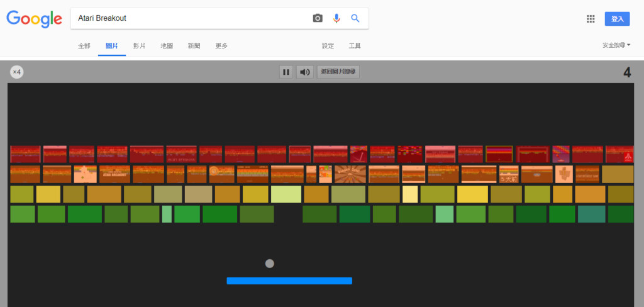Open the Google apps grid
The height and width of the screenshot is (307, 644).
point(591,19)
